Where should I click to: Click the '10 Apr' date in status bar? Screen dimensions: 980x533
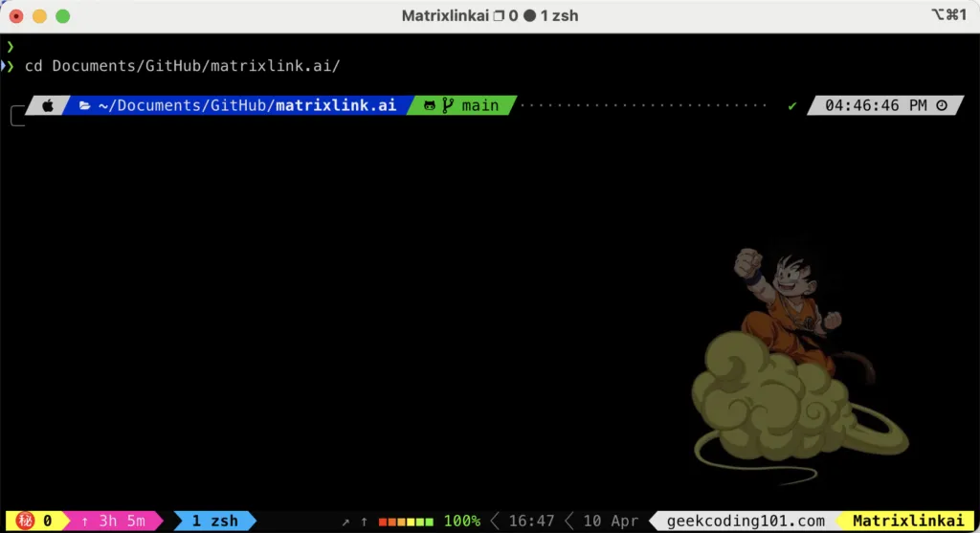coord(611,521)
